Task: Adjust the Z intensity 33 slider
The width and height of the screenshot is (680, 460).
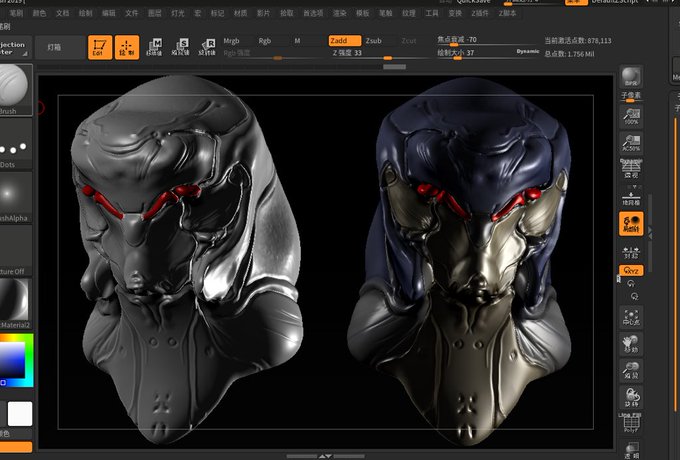Action: tap(380, 53)
